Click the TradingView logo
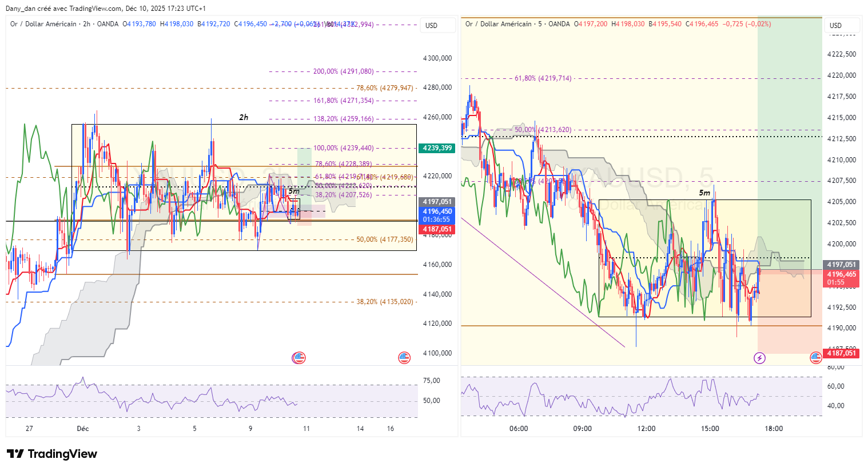The height and width of the screenshot is (471, 868). tap(52, 454)
